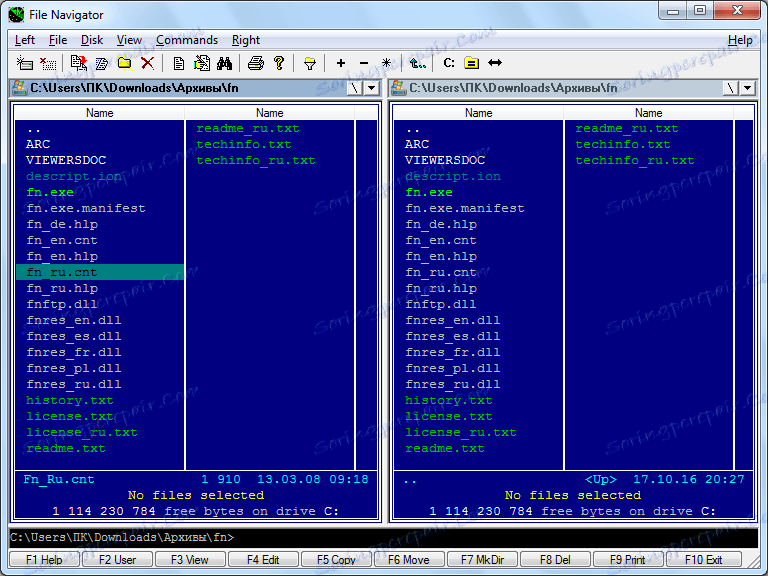
Task: Click the yellow question mark help icon
Action: point(279,63)
